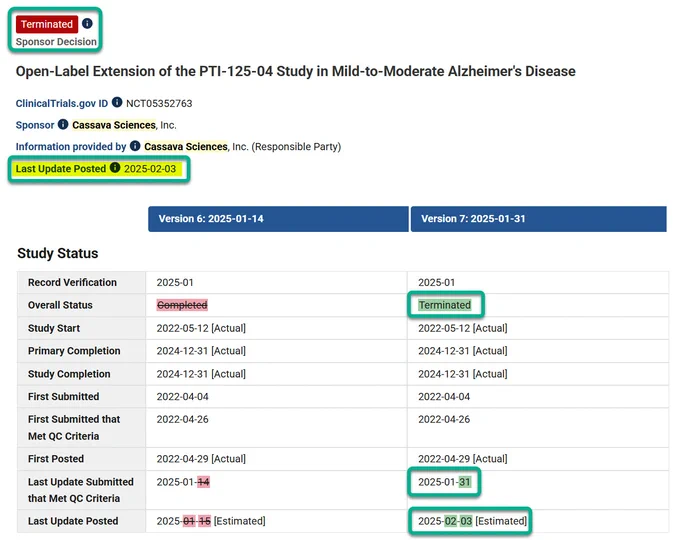This screenshot has width=680, height=540.
Task: Click Primary Completion row label
Action: point(74,351)
